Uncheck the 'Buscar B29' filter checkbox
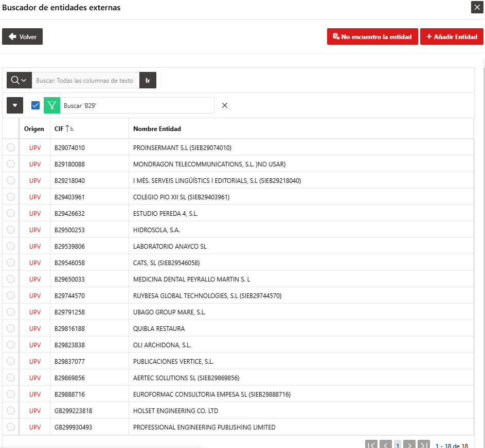 point(35,105)
